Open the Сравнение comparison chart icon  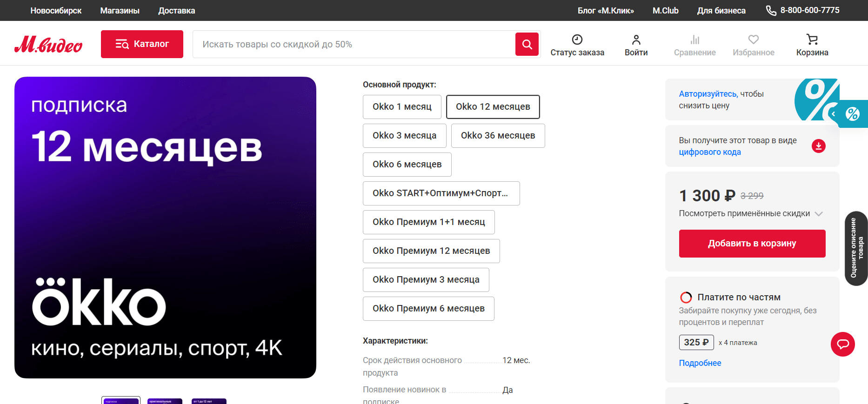pos(694,40)
